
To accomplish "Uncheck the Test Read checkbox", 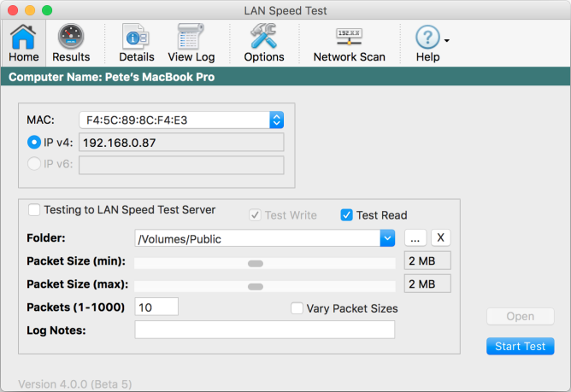I will [346, 215].
